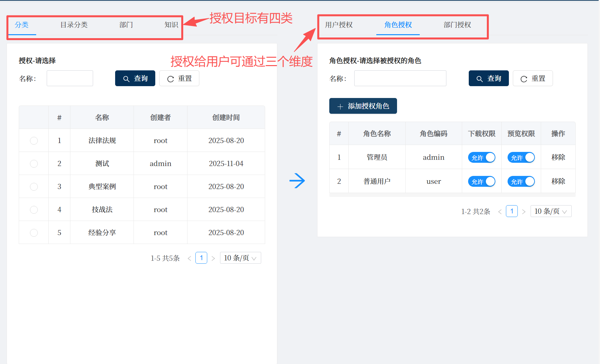Go to next page in left table pagination
Image resolution: width=600 pixels, height=364 pixels.
coord(213,258)
